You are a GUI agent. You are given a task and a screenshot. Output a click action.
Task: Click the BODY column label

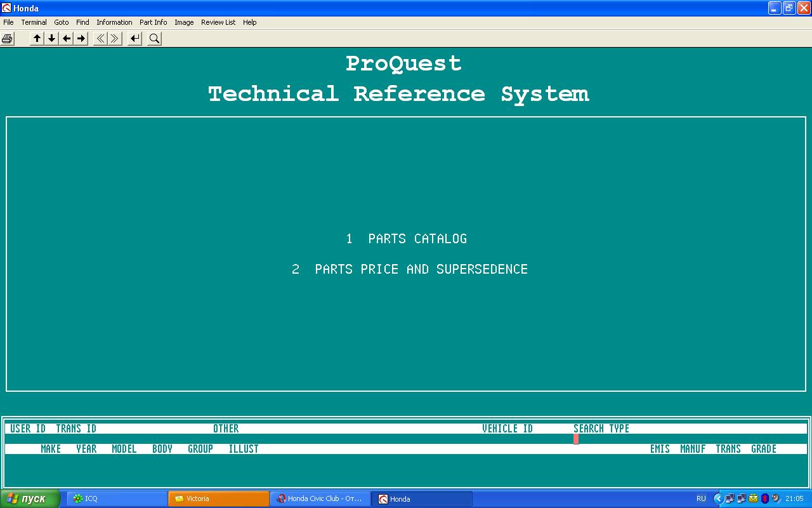tap(162, 449)
